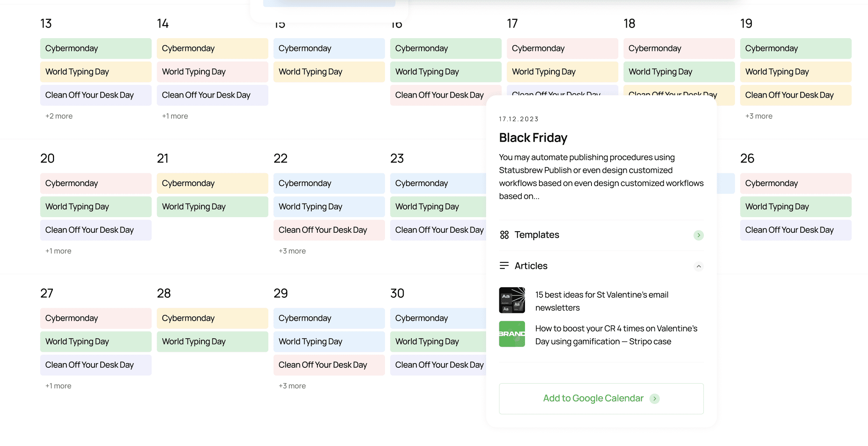Viewport: 868px width, 446px height.
Task: Select World Typing Day on December 26
Action: tap(796, 207)
